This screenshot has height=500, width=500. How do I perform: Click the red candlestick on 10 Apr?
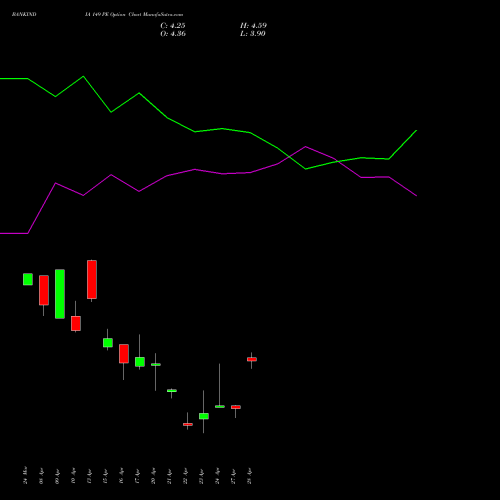click(76, 323)
